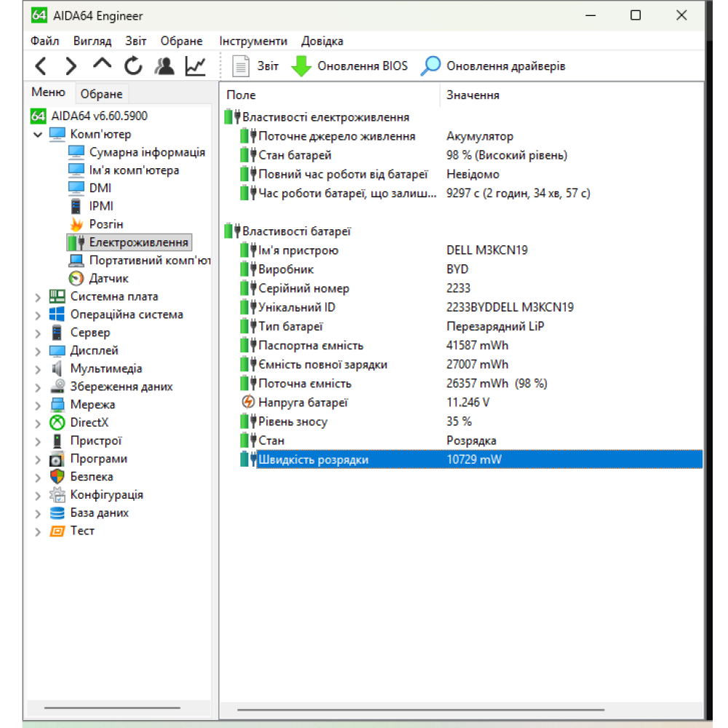Click the up-level arrow toolbar icon
Viewport: 728px width, 728px height.
pos(102,65)
